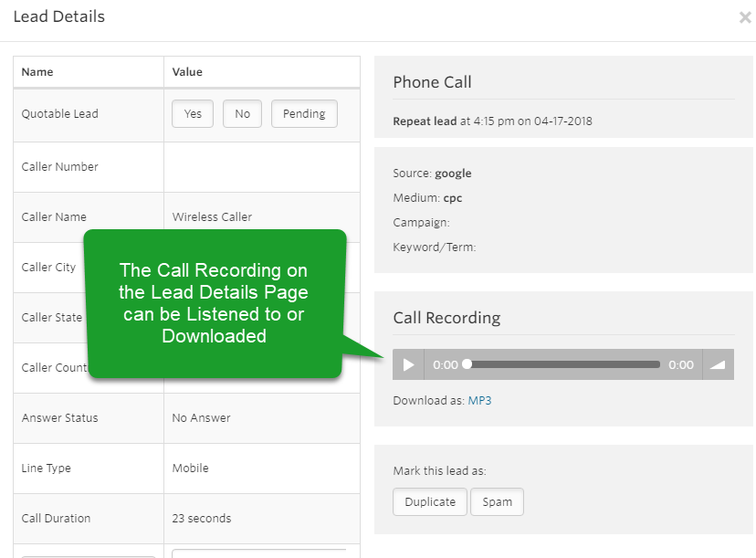Play the call recording audio

408,364
